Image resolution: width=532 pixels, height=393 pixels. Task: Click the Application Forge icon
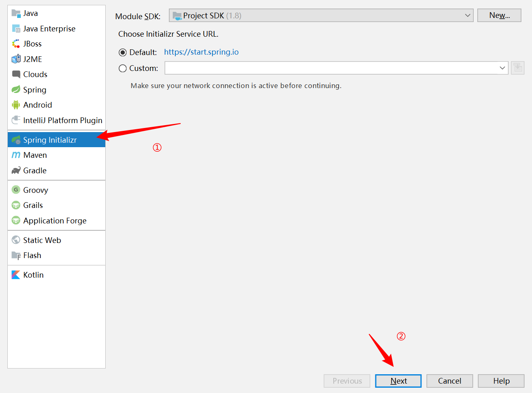16,221
